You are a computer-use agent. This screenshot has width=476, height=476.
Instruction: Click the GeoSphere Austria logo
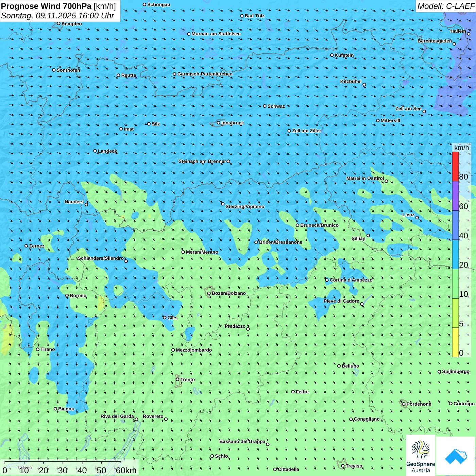pos(421,455)
